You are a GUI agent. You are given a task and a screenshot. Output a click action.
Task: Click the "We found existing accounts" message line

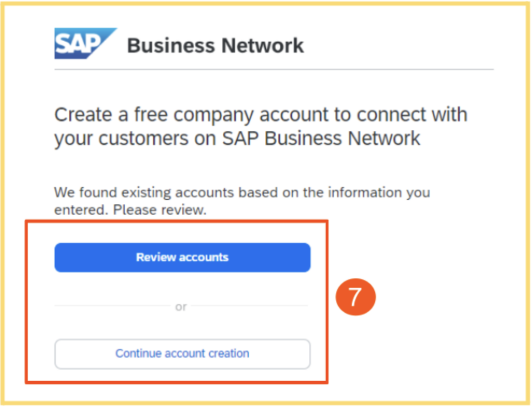[242, 193]
